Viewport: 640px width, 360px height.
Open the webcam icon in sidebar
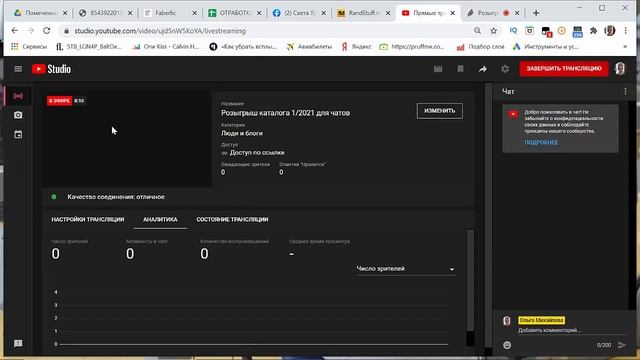pos(18,115)
